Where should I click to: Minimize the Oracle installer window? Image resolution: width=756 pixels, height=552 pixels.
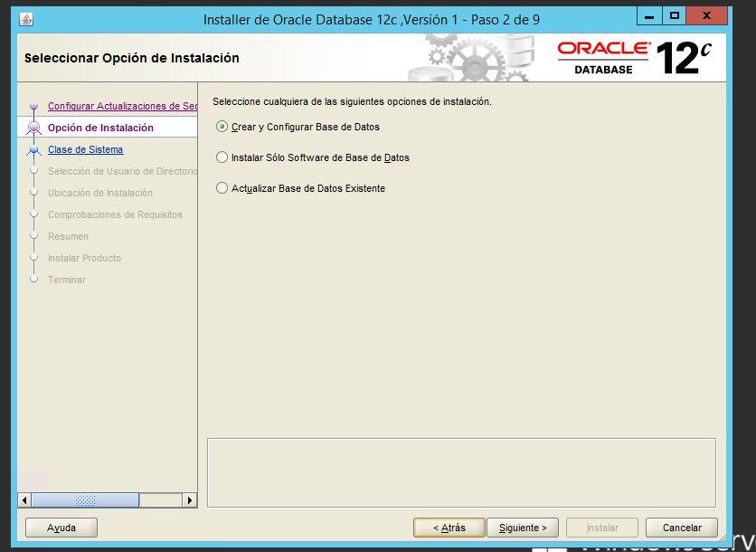click(x=649, y=16)
